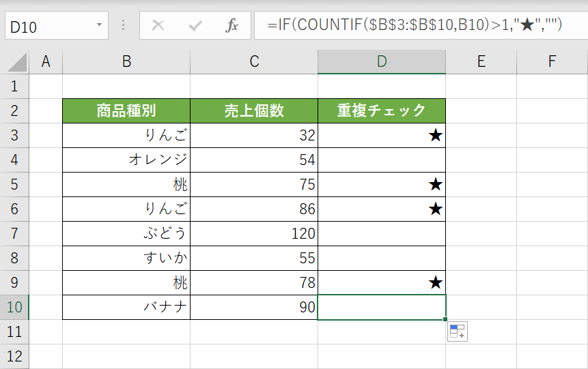The width and height of the screenshot is (588, 369).
Task: Click the fill handle of cell D10
Action: 445,319
